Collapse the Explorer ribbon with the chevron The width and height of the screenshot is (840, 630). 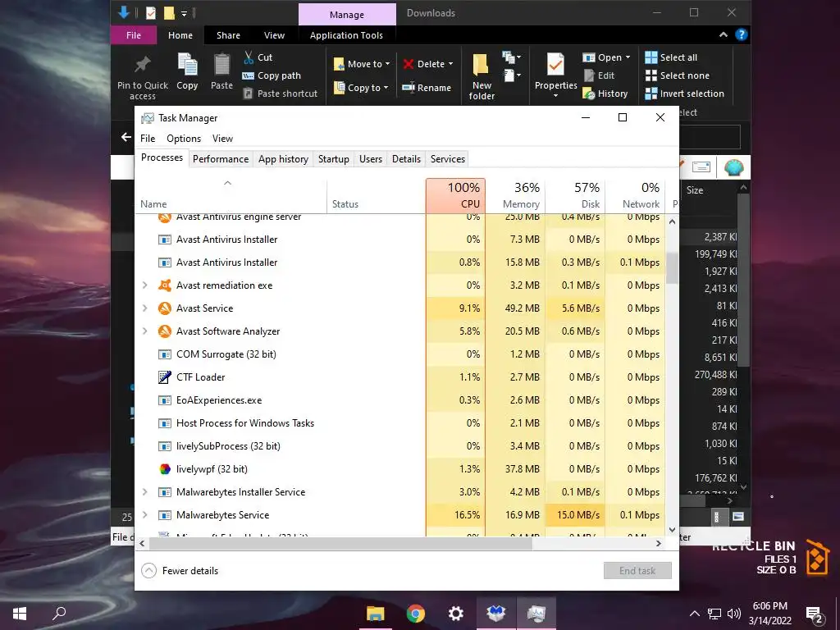(x=724, y=34)
